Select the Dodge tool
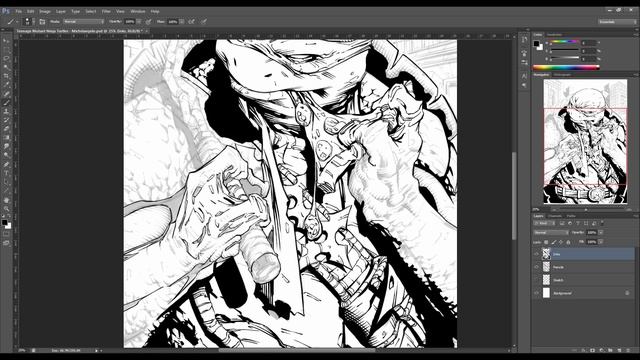Viewport: 640px width, 360px height. 6,155
